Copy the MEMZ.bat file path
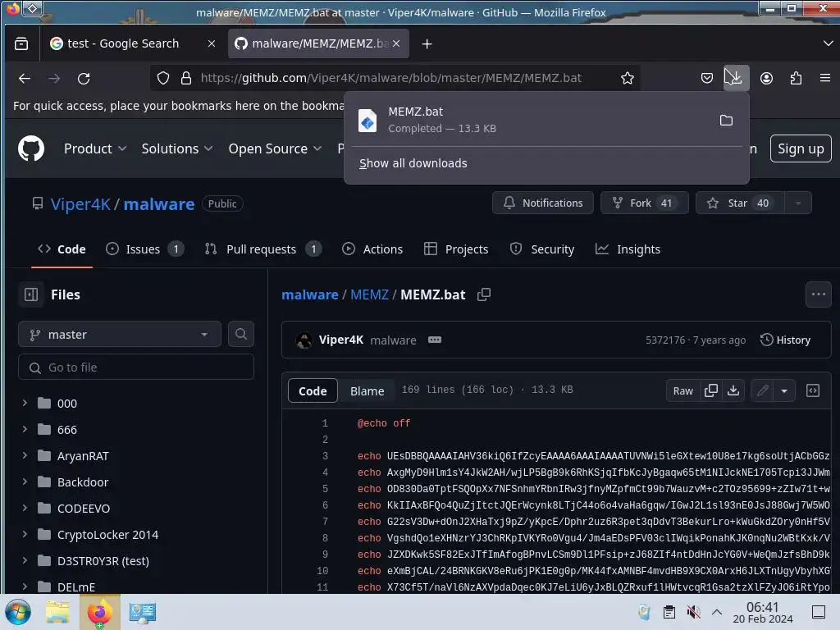 pyautogui.click(x=484, y=294)
